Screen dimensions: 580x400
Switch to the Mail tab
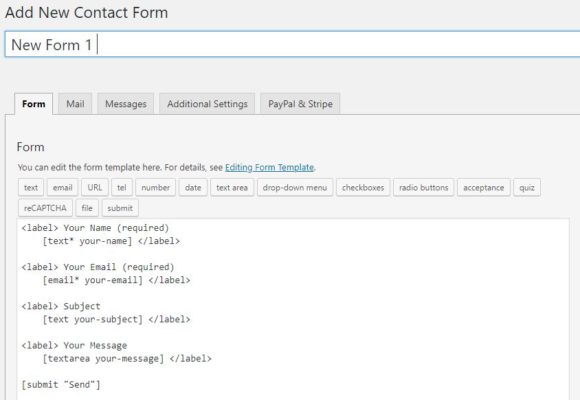tap(75, 104)
